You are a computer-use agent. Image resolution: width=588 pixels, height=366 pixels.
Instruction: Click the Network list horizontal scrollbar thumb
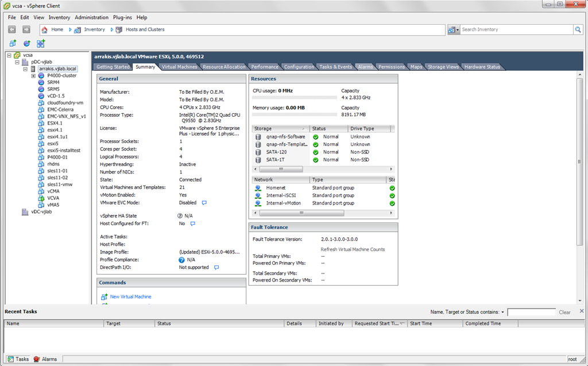tap(302, 213)
